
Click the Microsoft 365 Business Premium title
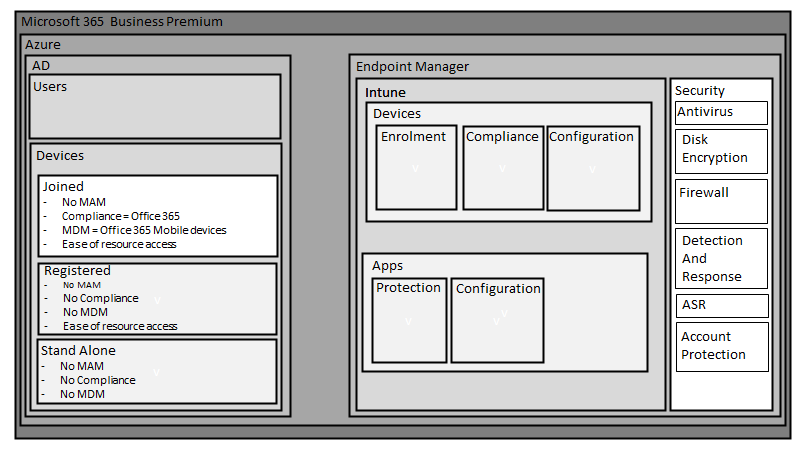pyautogui.click(x=122, y=21)
